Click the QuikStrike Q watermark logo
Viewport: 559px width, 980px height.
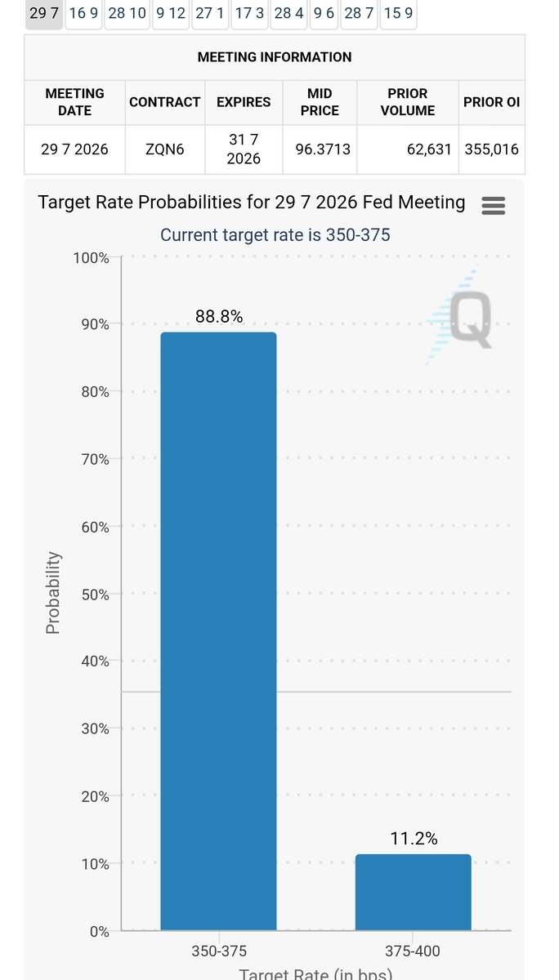462,317
